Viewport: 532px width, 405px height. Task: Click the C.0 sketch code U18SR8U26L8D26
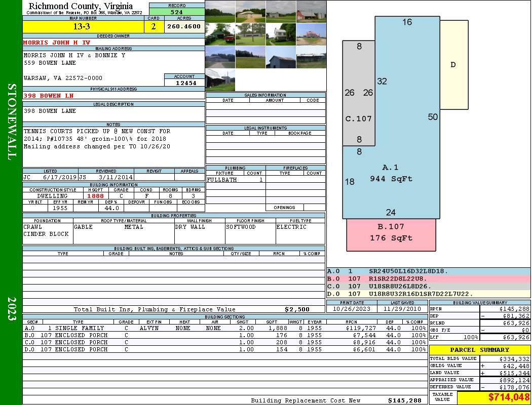point(400,286)
